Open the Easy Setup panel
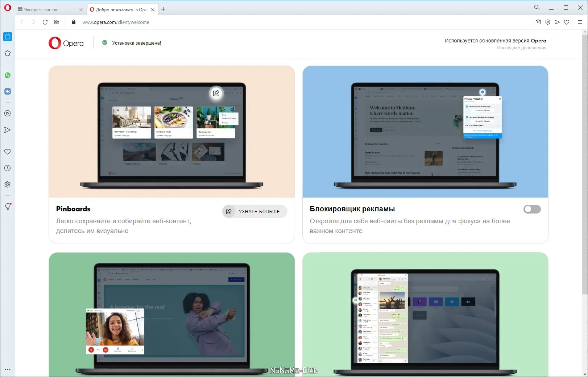 coord(580,22)
